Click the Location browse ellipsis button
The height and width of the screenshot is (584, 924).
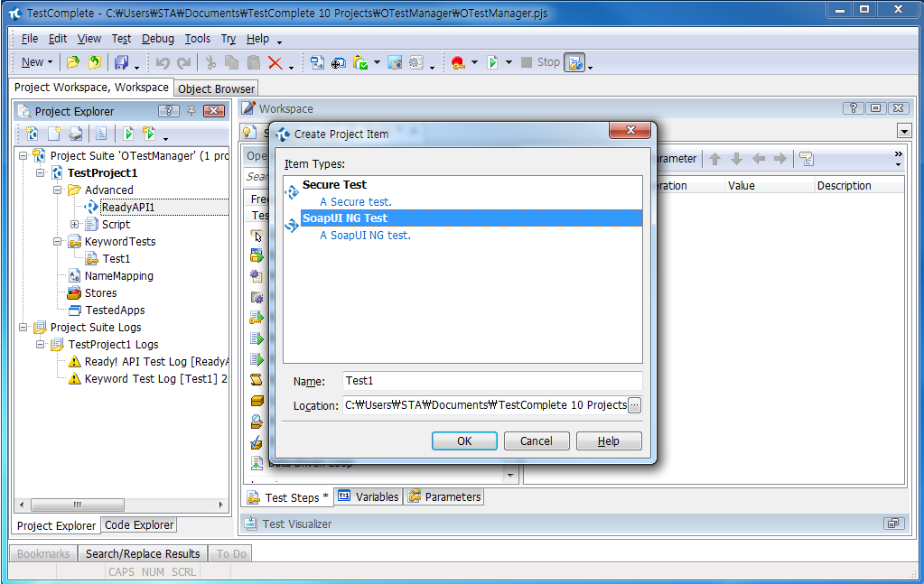click(x=634, y=405)
